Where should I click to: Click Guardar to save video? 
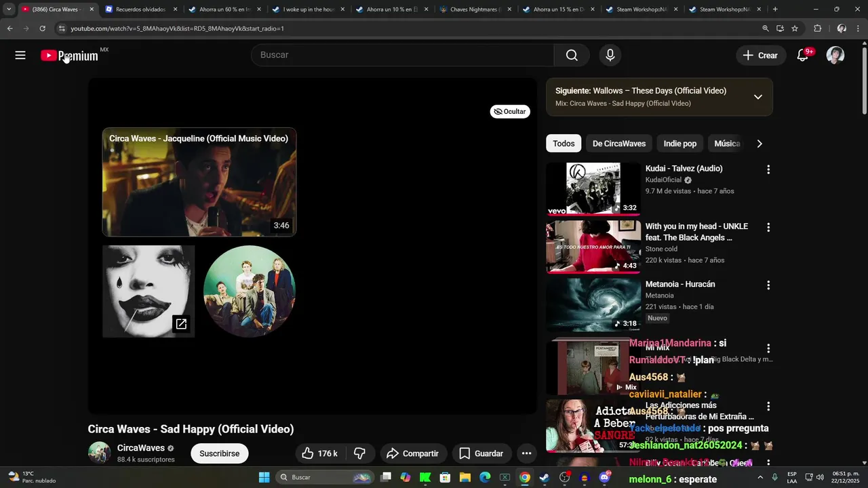[481, 453]
